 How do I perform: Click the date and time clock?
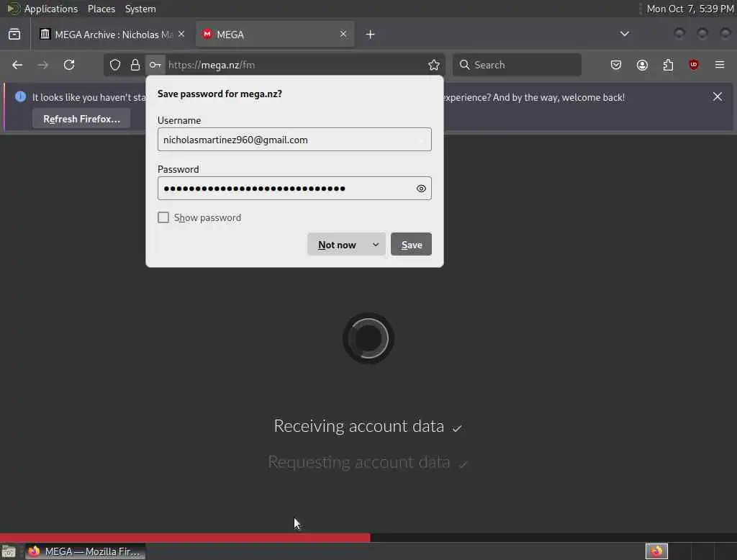pos(689,9)
